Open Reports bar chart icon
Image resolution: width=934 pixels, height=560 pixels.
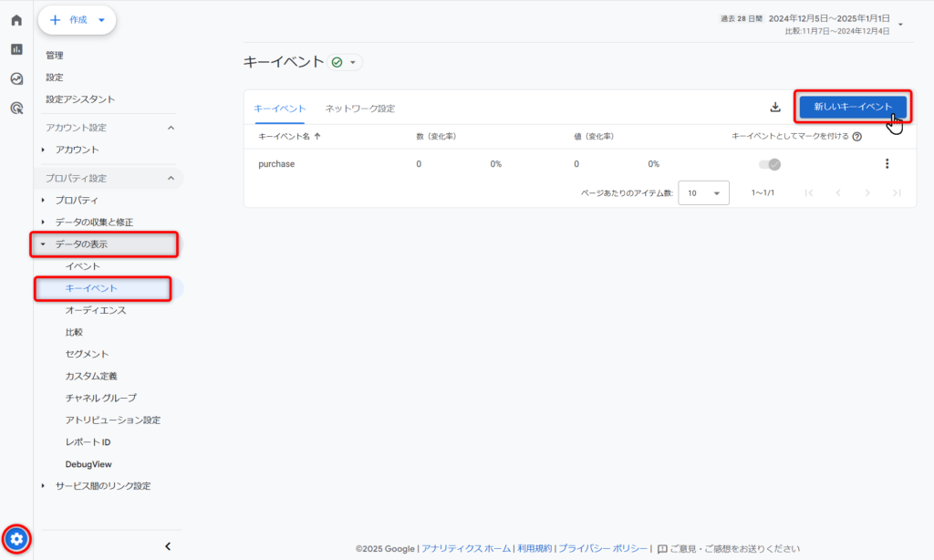16,49
